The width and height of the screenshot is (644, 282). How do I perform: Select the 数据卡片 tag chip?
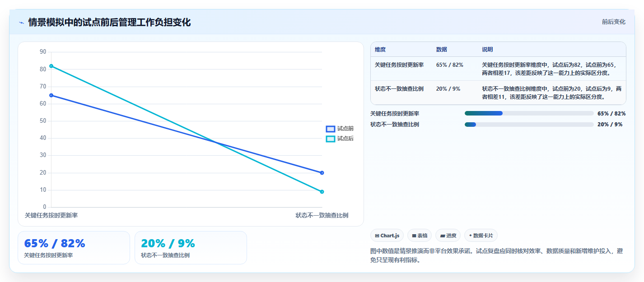click(481, 236)
